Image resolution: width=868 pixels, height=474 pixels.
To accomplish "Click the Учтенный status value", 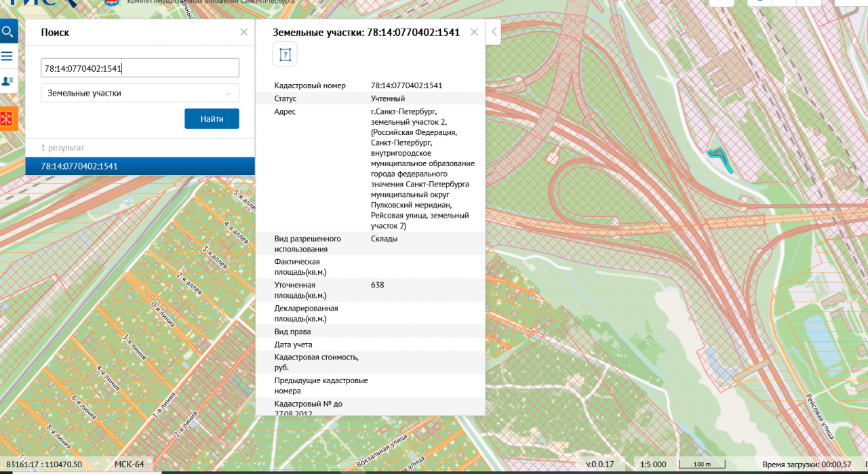I will coord(387,98).
